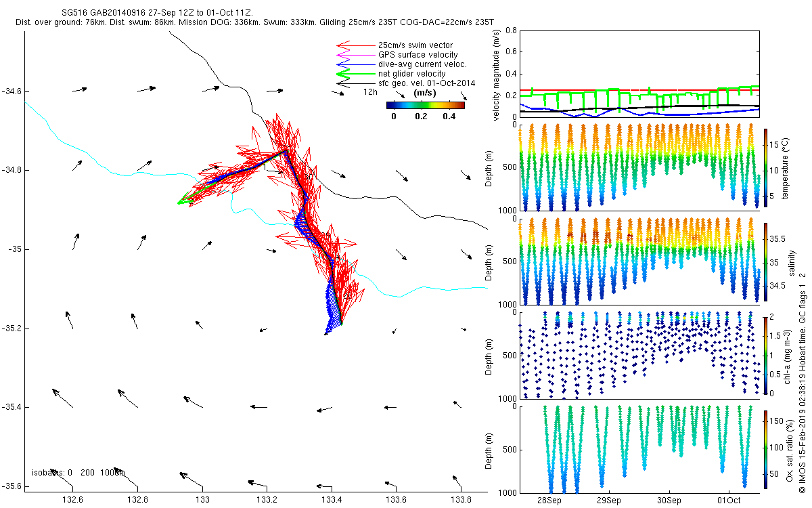Click the '150' tick on the oxygen colorbar
812x508 pixels.
point(777,421)
